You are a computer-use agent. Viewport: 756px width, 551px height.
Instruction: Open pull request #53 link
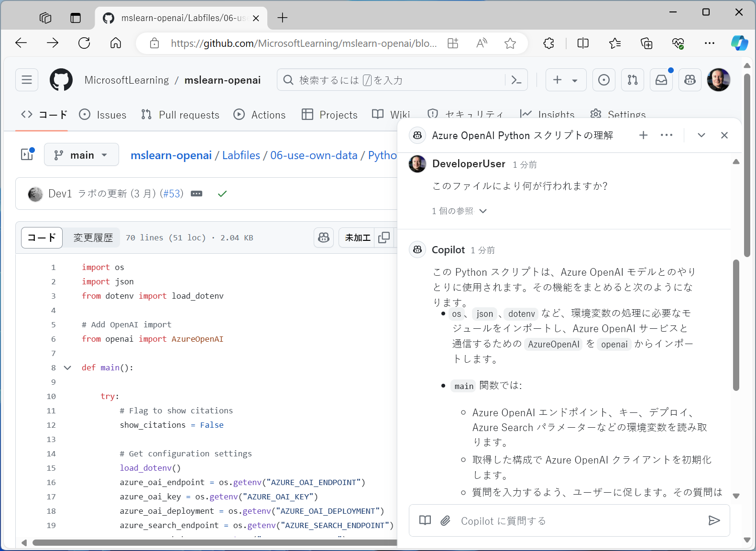171,194
